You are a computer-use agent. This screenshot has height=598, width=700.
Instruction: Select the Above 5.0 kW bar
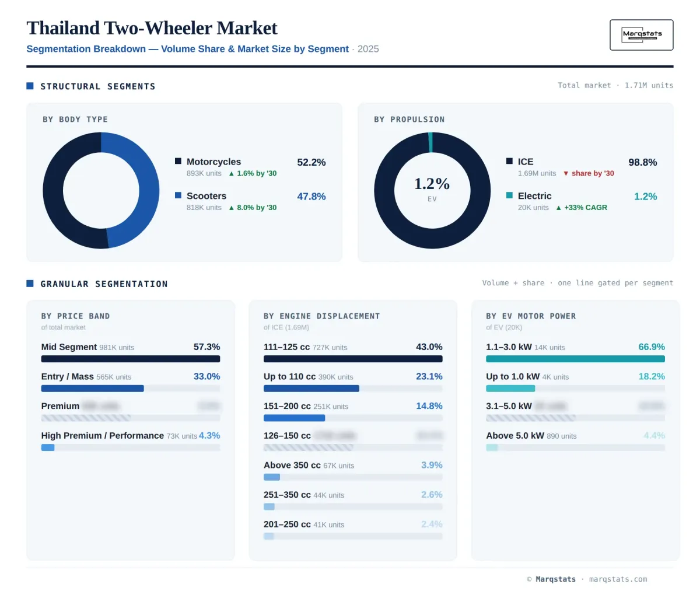tap(575, 447)
